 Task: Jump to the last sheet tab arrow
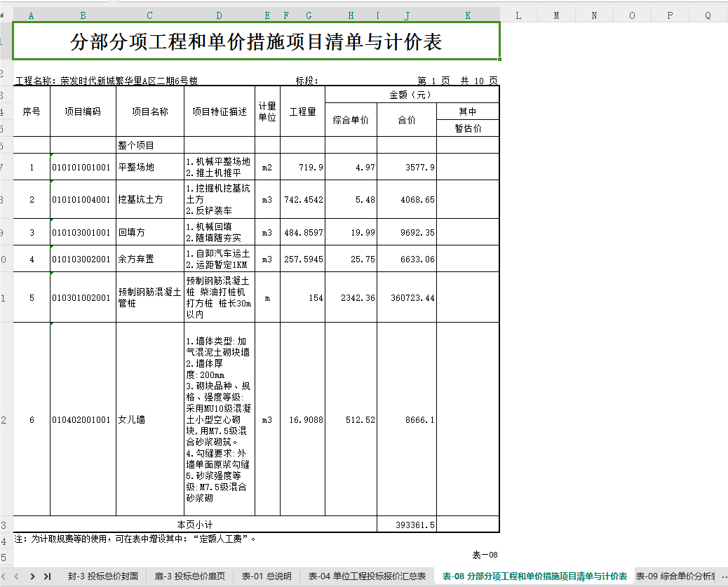click(48, 576)
